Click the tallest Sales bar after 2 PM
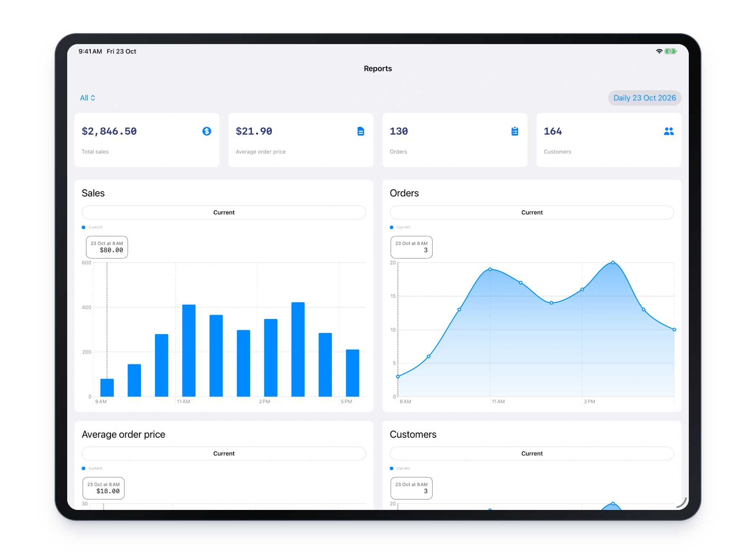The image size is (756, 554). point(298,349)
